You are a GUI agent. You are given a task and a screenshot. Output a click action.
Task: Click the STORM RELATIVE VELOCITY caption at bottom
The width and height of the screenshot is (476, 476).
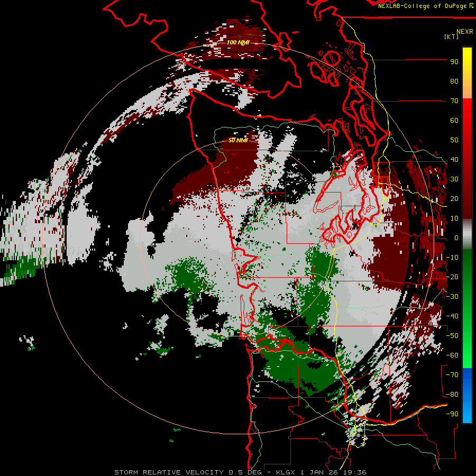point(241,472)
